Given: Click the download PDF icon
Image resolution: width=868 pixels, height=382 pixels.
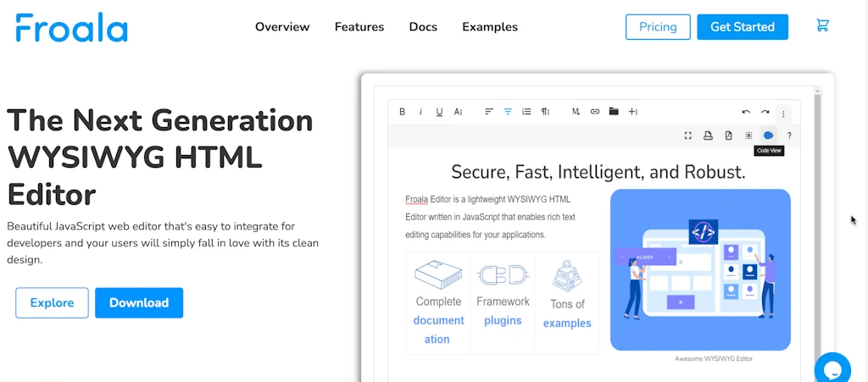Looking at the screenshot, I should [x=728, y=136].
